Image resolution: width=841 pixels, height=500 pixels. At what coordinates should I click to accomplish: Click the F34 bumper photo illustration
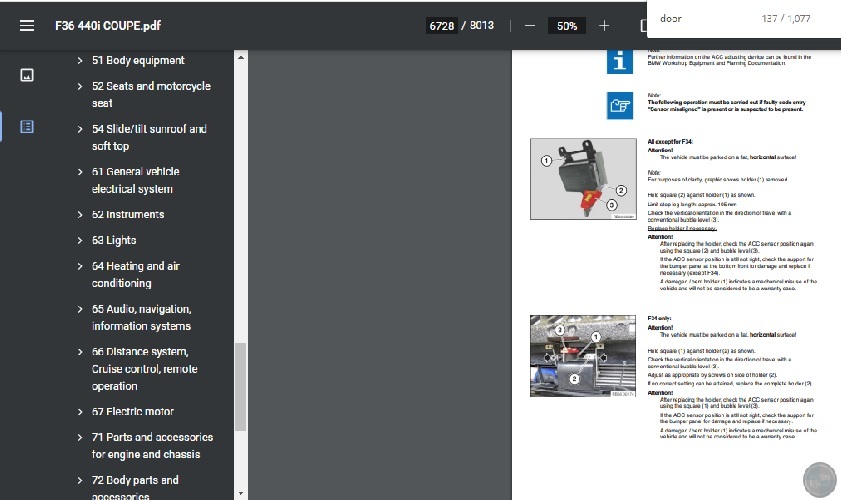click(583, 356)
